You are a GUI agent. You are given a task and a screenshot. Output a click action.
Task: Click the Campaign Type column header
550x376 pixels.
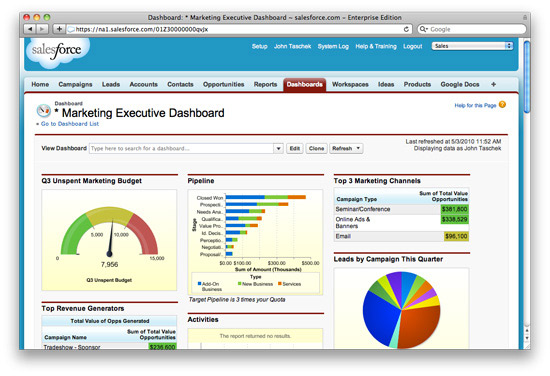point(356,199)
